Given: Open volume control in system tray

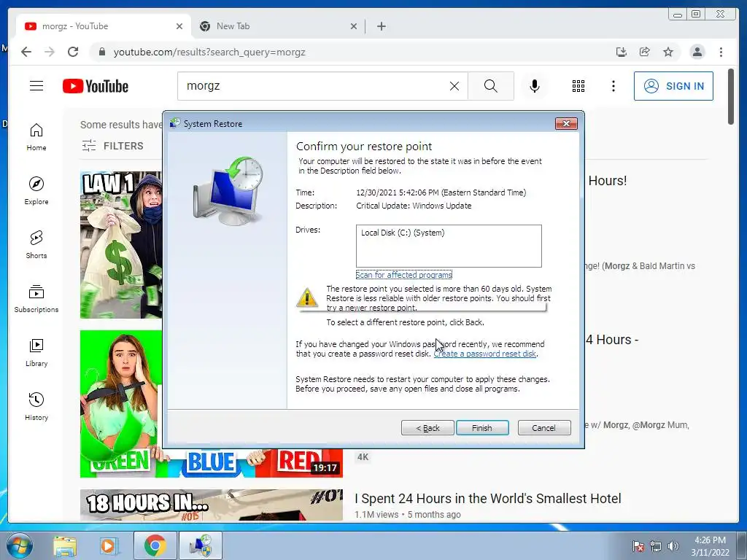Looking at the screenshot, I should click(673, 546).
